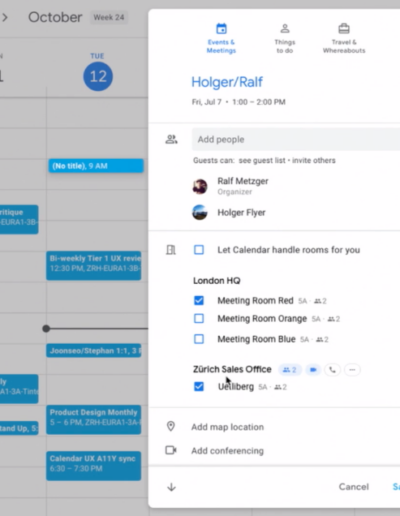Click the Add map location link

(x=228, y=427)
